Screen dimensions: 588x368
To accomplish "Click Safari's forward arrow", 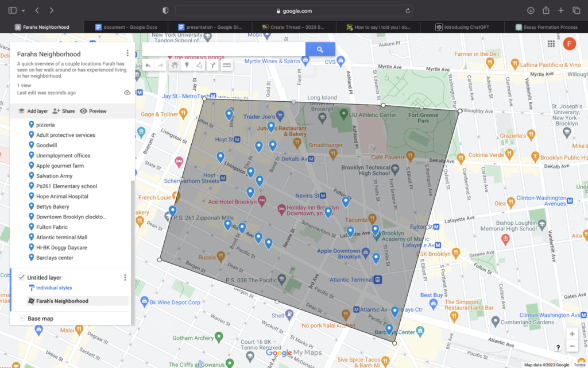I will (51, 10).
